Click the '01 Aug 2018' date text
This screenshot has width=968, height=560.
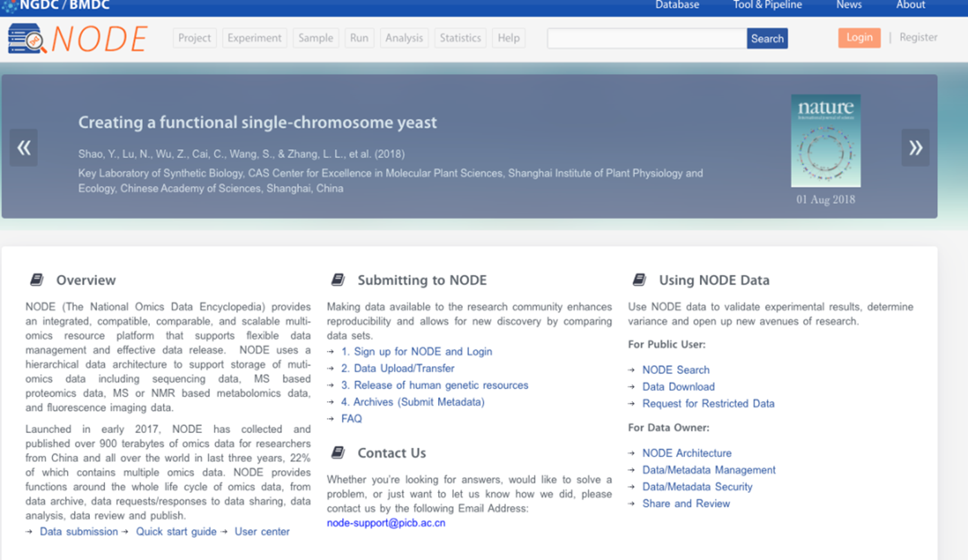pyautogui.click(x=826, y=200)
